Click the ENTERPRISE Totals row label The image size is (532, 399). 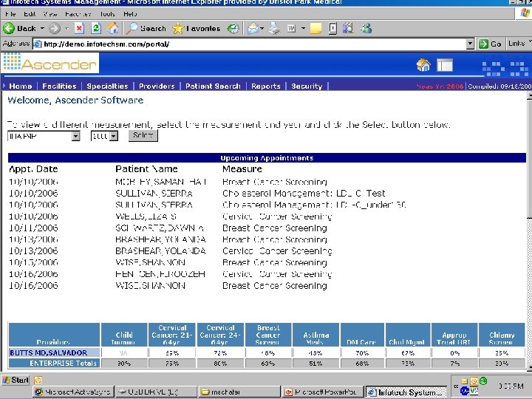coord(54,363)
